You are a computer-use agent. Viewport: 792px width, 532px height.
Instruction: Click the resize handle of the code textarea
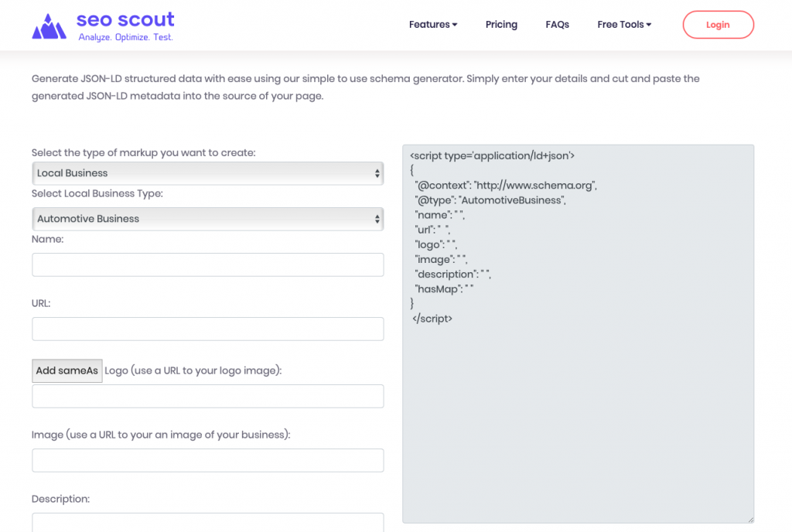coord(749,519)
